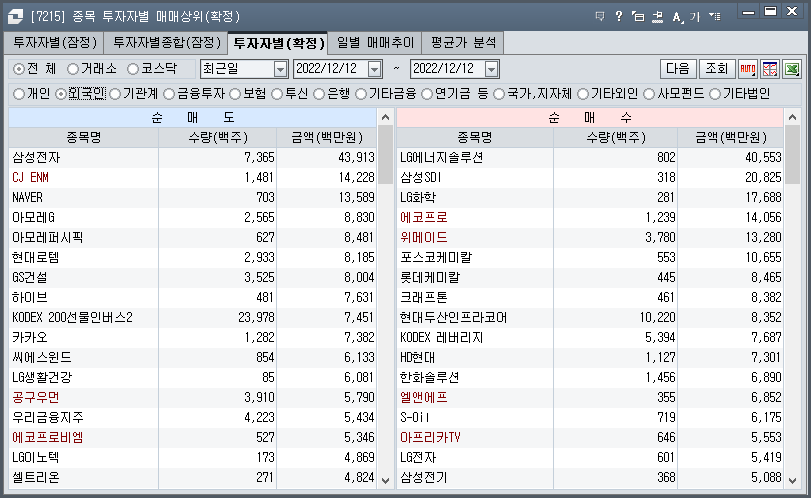Click the net-sell table scroll down arrow
Image resolution: width=811 pixels, height=498 pixels.
pos(385,481)
